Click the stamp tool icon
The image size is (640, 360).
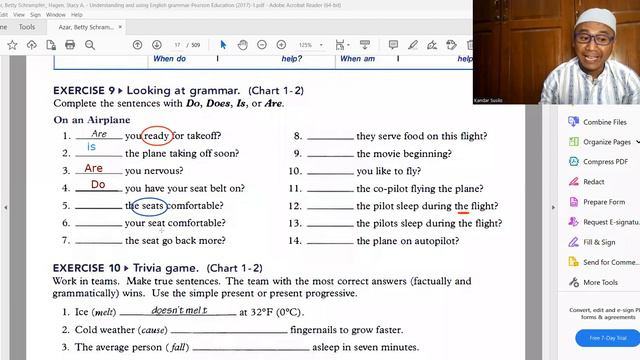pos(451,44)
